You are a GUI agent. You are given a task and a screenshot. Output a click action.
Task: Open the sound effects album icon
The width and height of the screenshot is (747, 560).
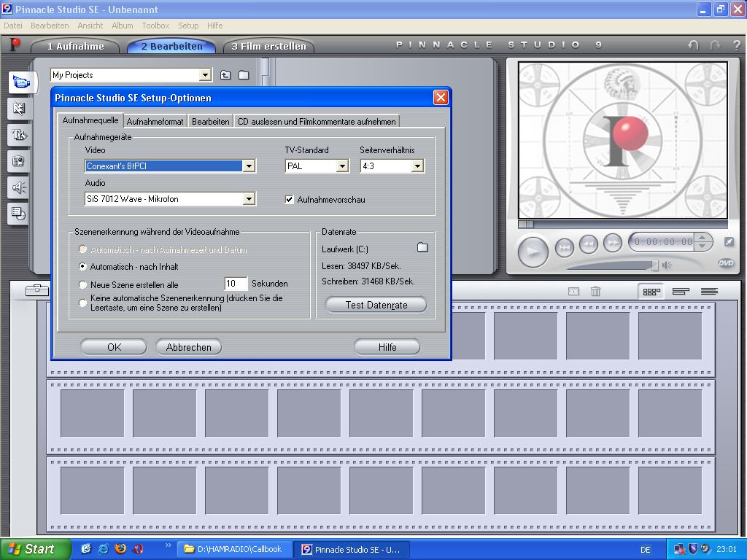click(x=19, y=187)
